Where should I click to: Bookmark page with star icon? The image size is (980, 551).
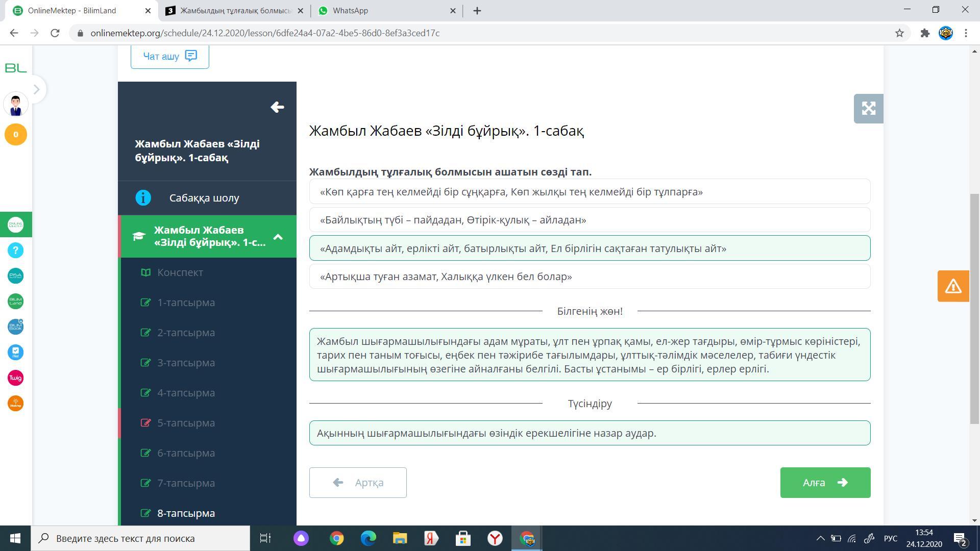[x=899, y=33]
